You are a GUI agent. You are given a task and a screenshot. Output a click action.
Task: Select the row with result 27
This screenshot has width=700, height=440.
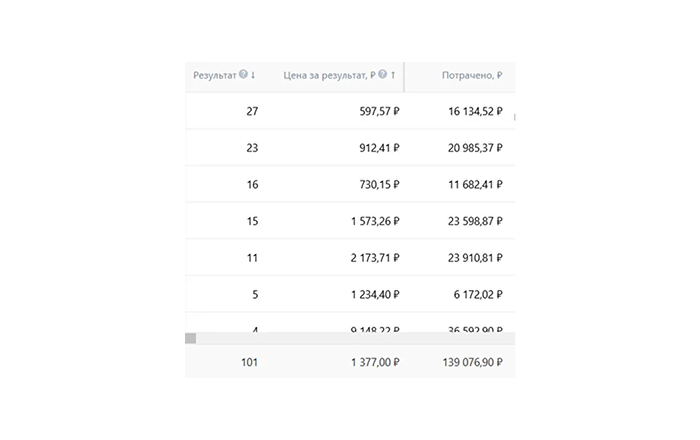[350, 111]
